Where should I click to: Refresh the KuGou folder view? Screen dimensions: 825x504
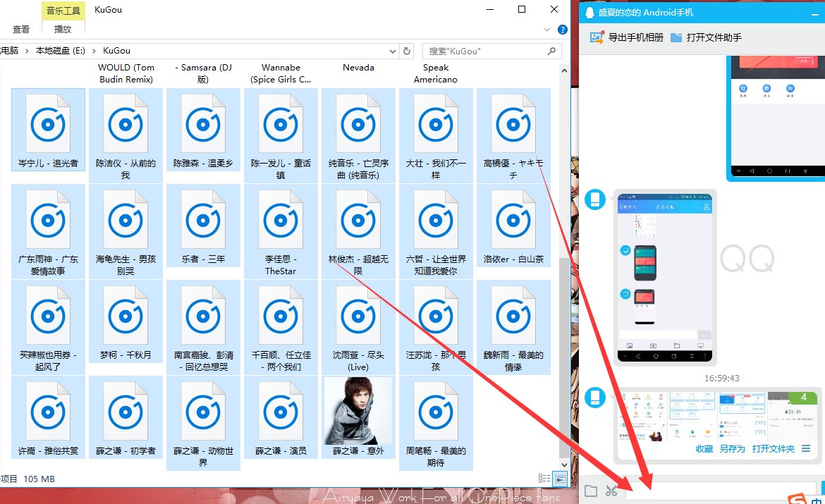coord(407,51)
